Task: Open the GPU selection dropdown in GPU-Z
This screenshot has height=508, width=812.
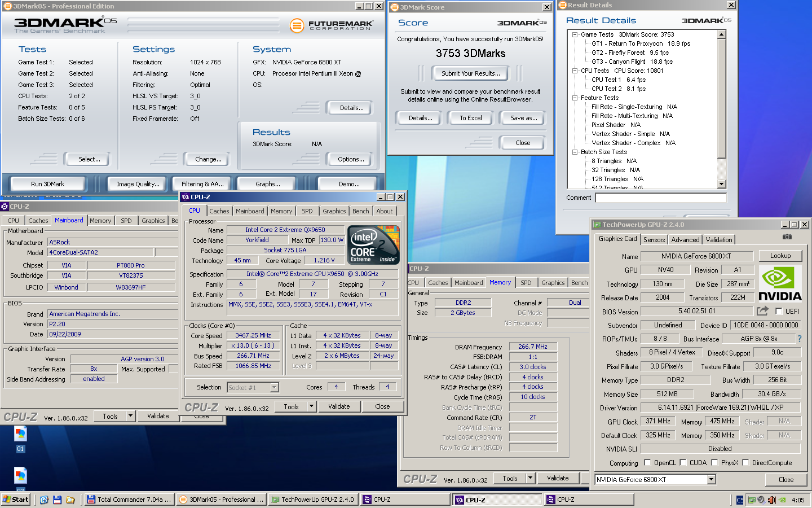Action: coord(711,479)
